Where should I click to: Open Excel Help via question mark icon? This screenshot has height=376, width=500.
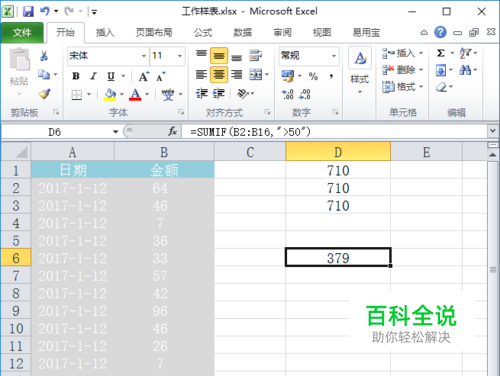(440, 32)
